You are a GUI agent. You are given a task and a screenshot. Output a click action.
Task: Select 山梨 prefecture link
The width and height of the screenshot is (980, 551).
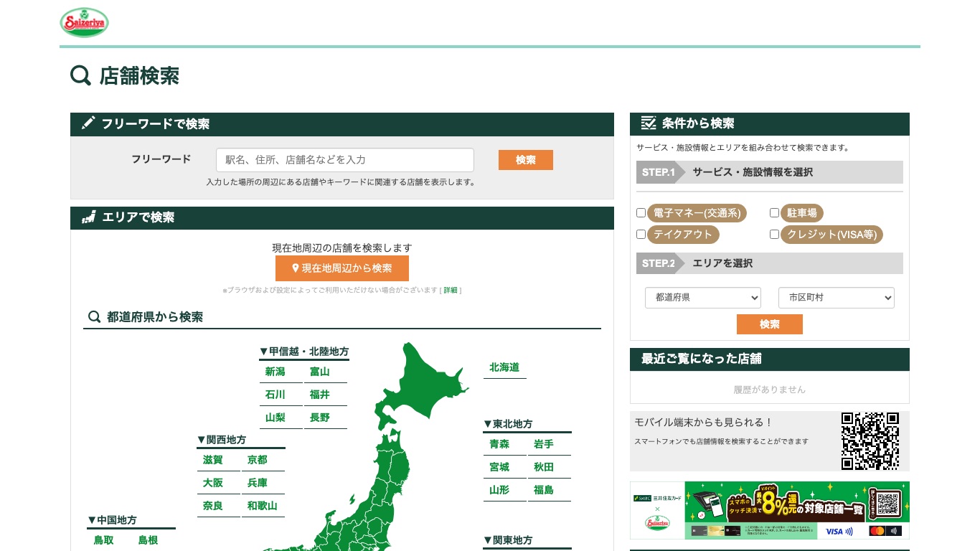pyautogui.click(x=275, y=418)
